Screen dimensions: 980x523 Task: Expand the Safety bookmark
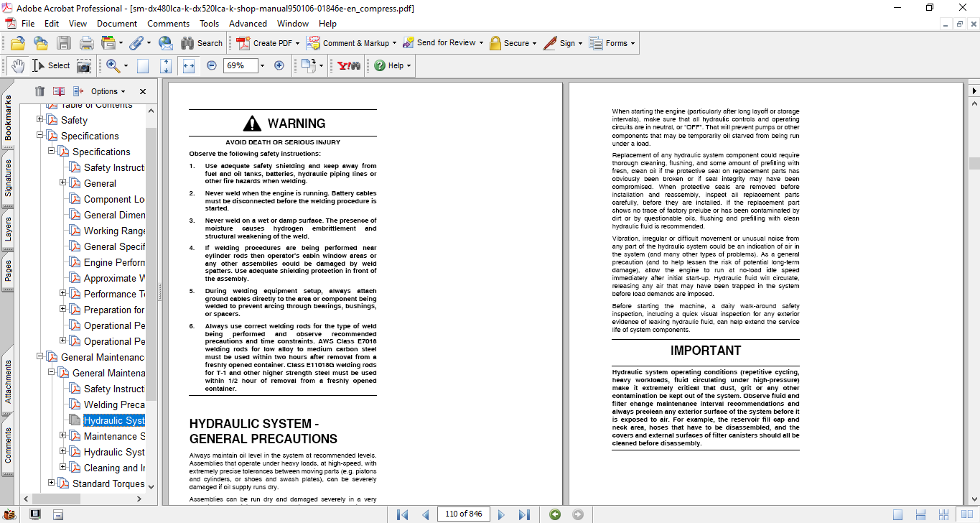coord(40,120)
